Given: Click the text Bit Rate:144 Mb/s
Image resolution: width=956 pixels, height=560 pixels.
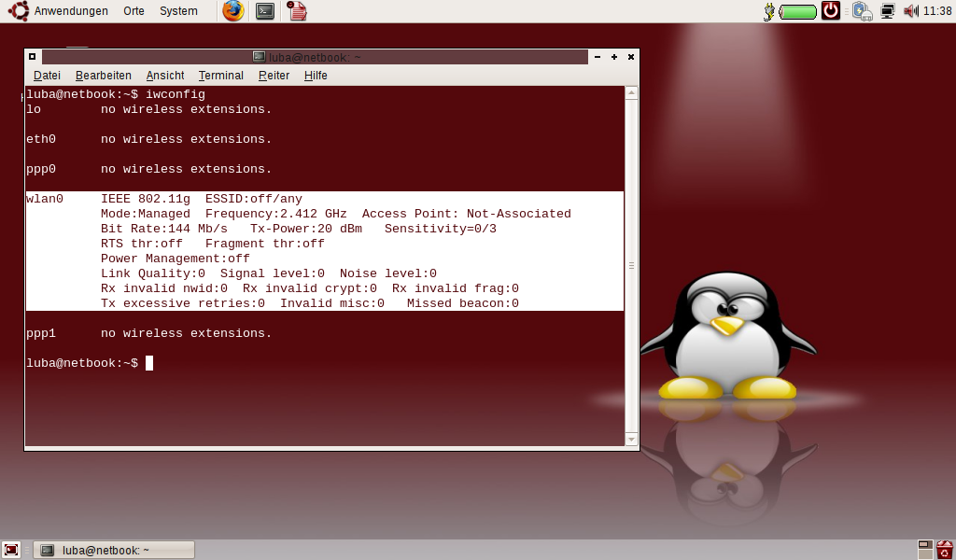Looking at the screenshot, I should [164, 229].
